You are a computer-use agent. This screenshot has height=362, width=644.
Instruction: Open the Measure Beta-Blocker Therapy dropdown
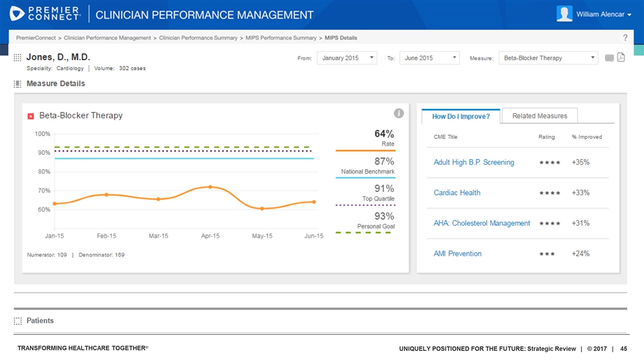(x=548, y=58)
